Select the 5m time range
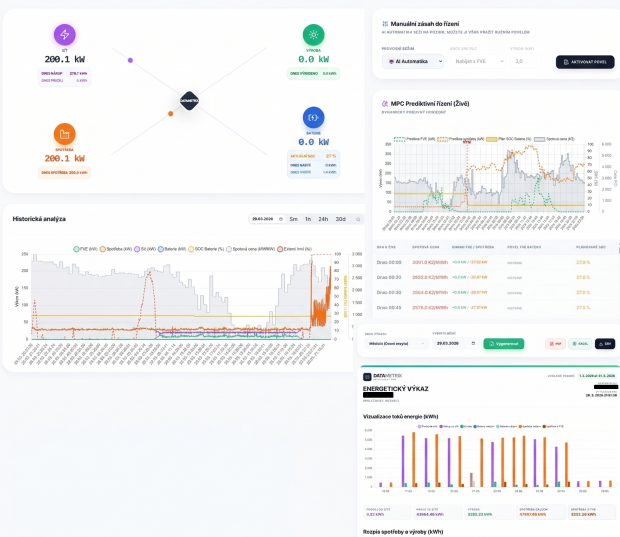Viewport: 620px width, 537px height. tap(293, 219)
